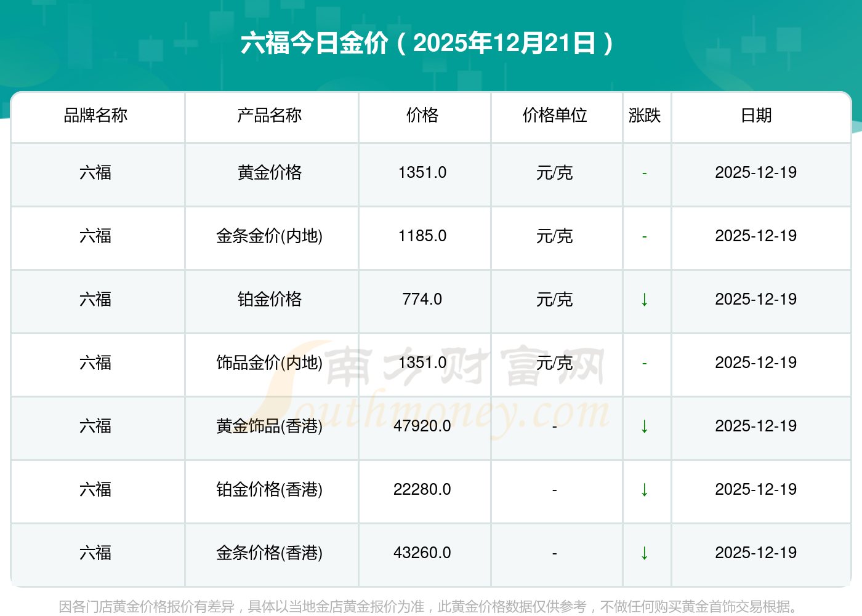Select the price 47920.0
Screen dimensions: 862x616
422,426
